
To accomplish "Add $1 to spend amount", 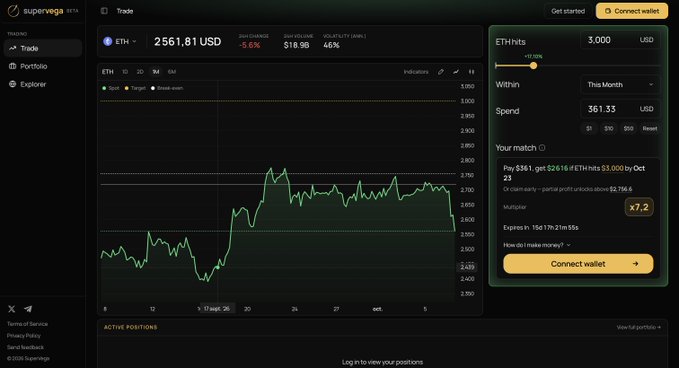I will [589, 129].
